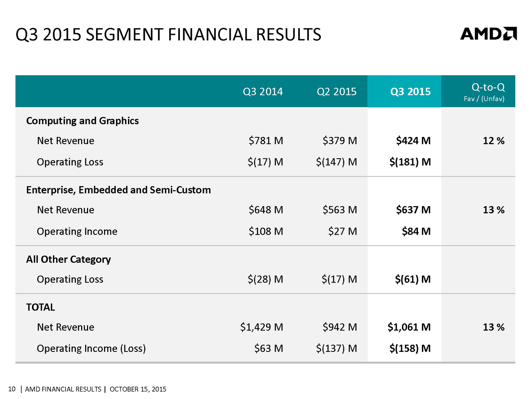The width and height of the screenshot is (532, 399).
Task: Click the 12 % Q-to-Q change value
Action: pyautogui.click(x=493, y=141)
